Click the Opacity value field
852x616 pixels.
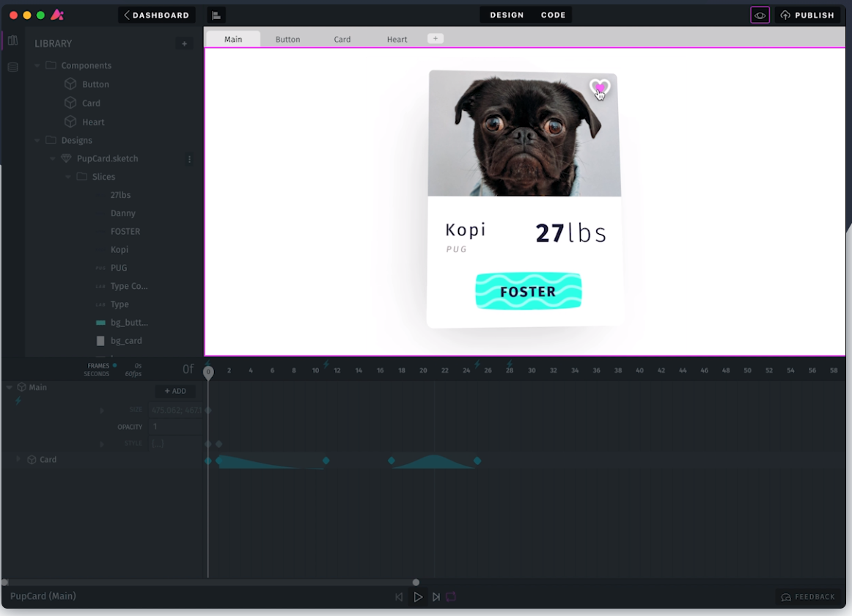coord(175,427)
